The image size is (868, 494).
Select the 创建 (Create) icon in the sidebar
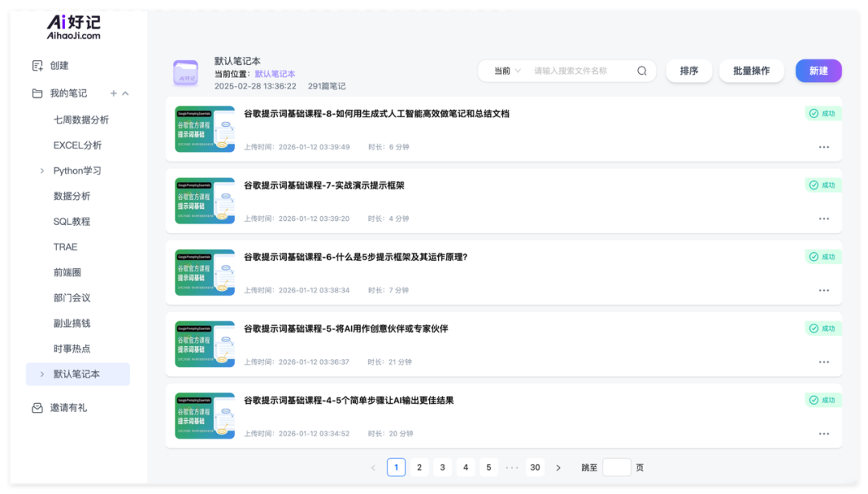click(x=35, y=65)
